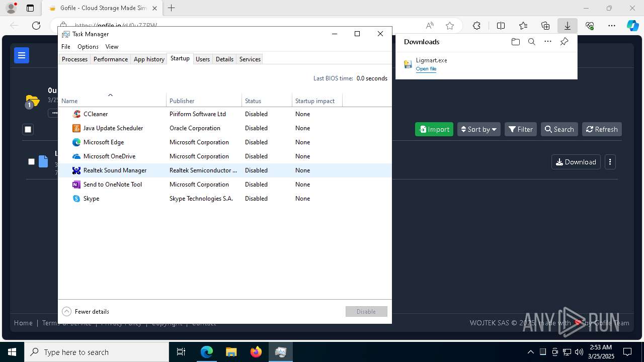Screen dimensions: 644x362
Task: Open Edge tab actions menu
Action: [30, 8]
